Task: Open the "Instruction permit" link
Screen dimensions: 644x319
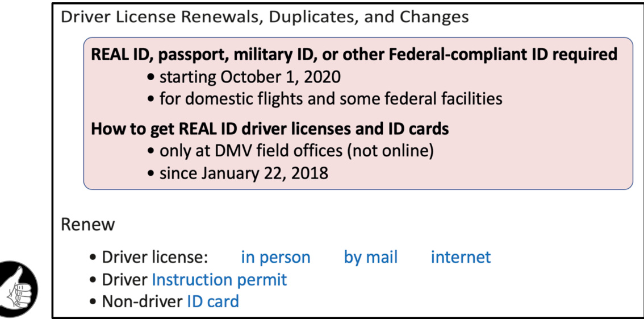Action: point(219,280)
